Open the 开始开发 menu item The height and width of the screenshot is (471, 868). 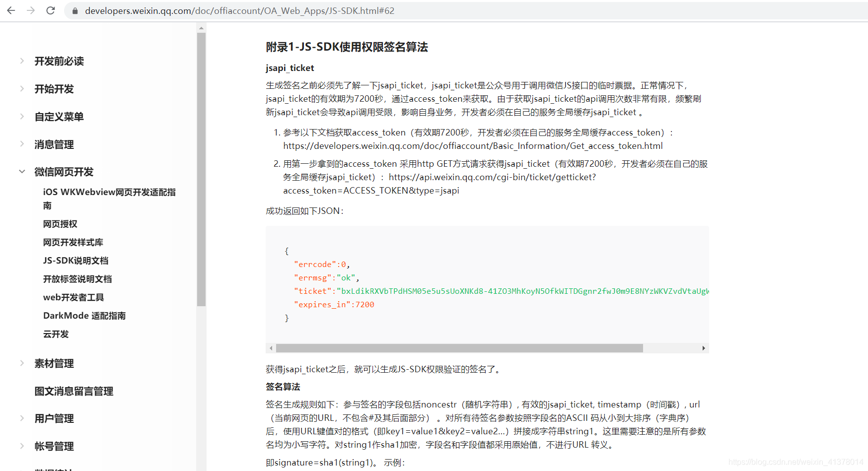(x=54, y=89)
